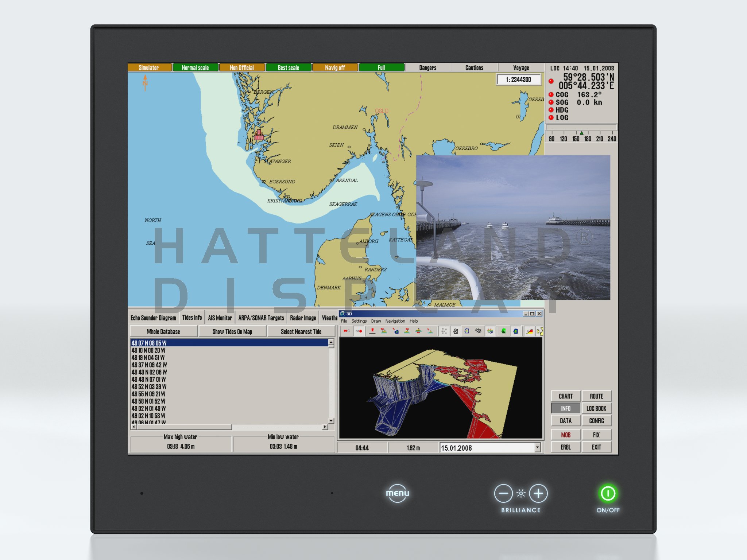Click the dotted points display icon in 3D toolbar

pos(444,331)
